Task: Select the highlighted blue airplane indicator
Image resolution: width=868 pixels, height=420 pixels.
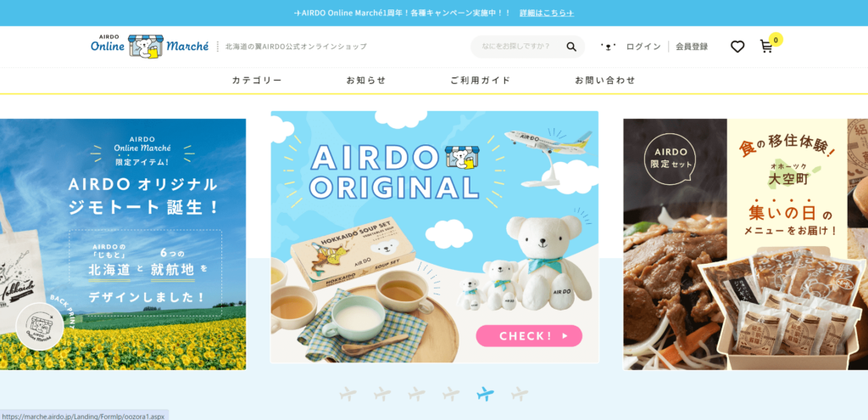Action: pos(486,394)
